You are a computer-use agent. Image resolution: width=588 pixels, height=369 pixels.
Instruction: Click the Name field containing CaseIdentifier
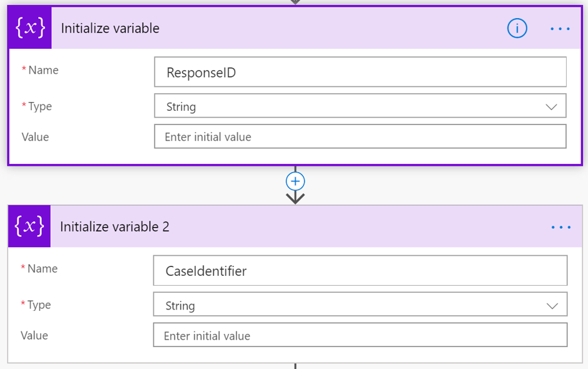pyautogui.click(x=360, y=270)
